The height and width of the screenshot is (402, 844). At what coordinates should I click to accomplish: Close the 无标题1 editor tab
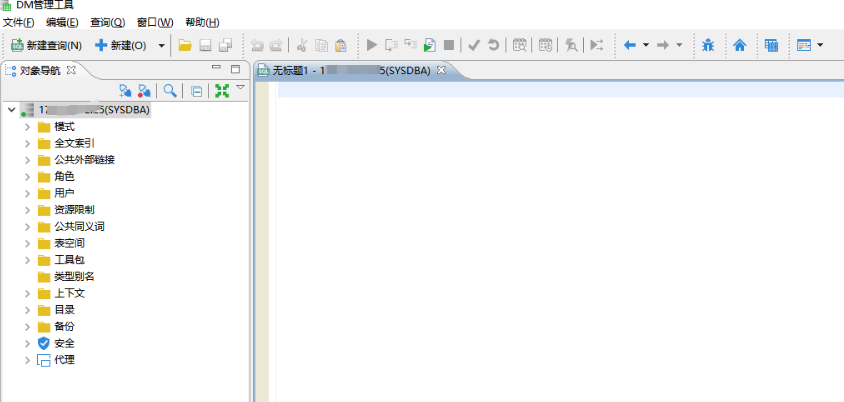[441, 70]
